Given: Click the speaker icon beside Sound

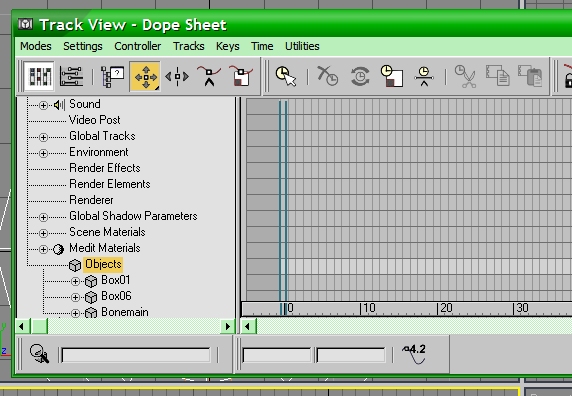Looking at the screenshot, I should pos(59,105).
